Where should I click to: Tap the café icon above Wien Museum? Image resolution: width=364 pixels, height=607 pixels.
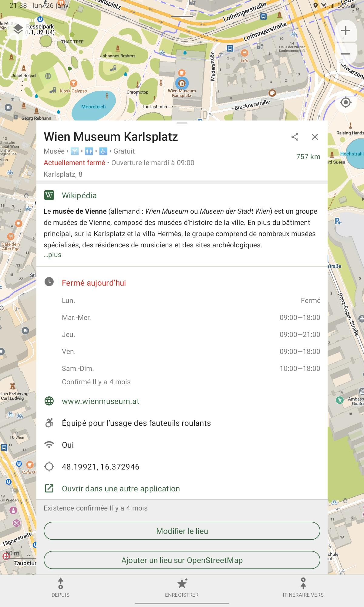tap(182, 73)
